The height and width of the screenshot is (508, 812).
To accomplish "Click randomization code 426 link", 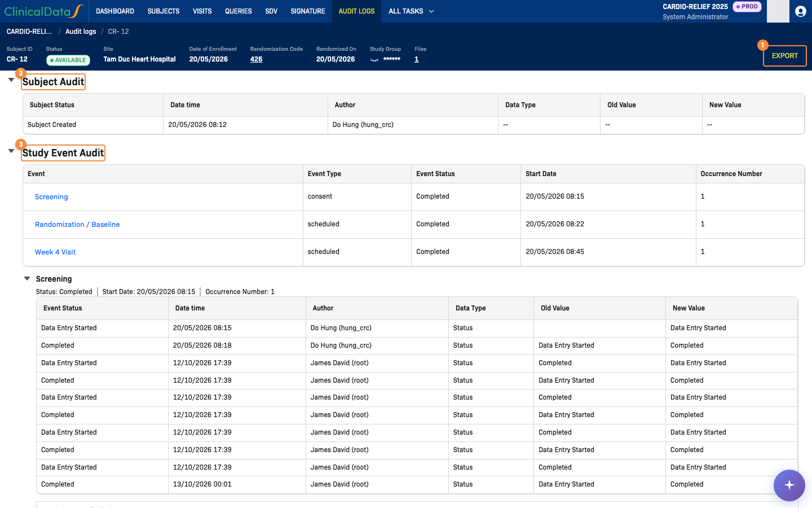I will click(257, 59).
